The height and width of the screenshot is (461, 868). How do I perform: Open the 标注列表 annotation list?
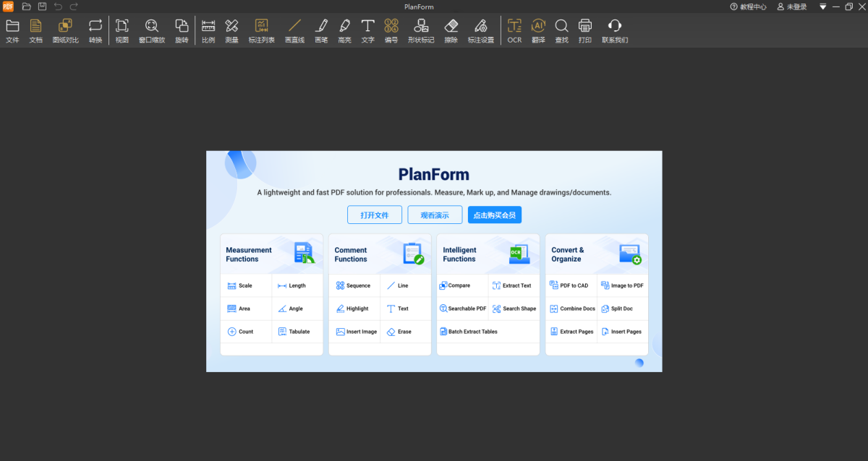click(261, 30)
